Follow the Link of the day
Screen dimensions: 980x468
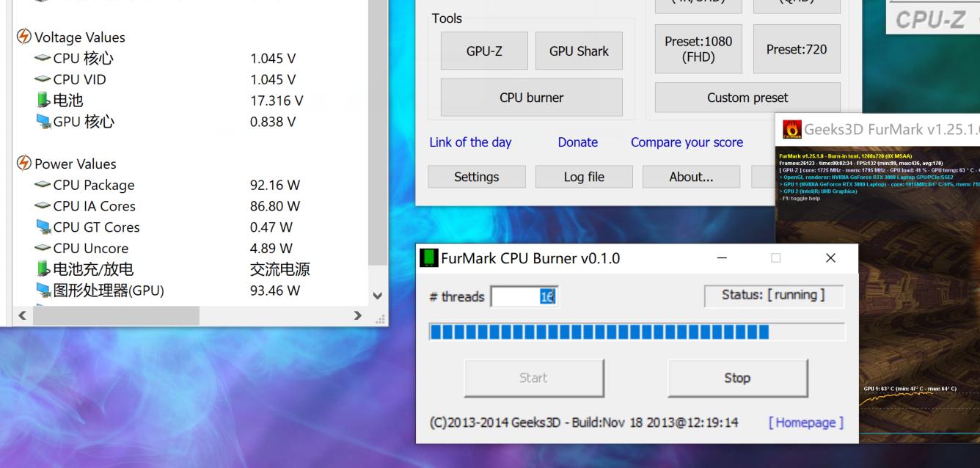[x=470, y=142]
